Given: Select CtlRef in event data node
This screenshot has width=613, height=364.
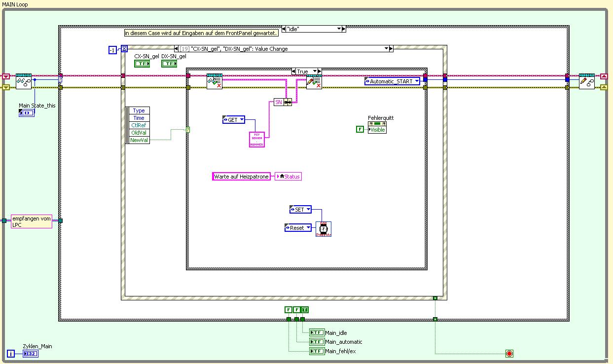Looking at the screenshot, I should pos(139,125).
